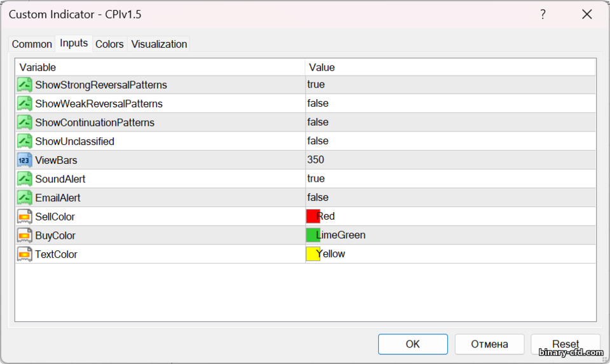Click the ViewBars integer 123 icon
The height and width of the screenshot is (364, 610).
25,160
